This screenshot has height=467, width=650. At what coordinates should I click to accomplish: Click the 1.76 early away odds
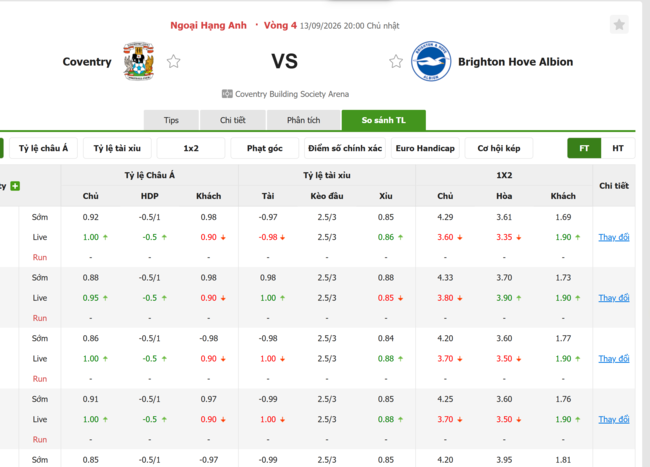[x=563, y=399]
